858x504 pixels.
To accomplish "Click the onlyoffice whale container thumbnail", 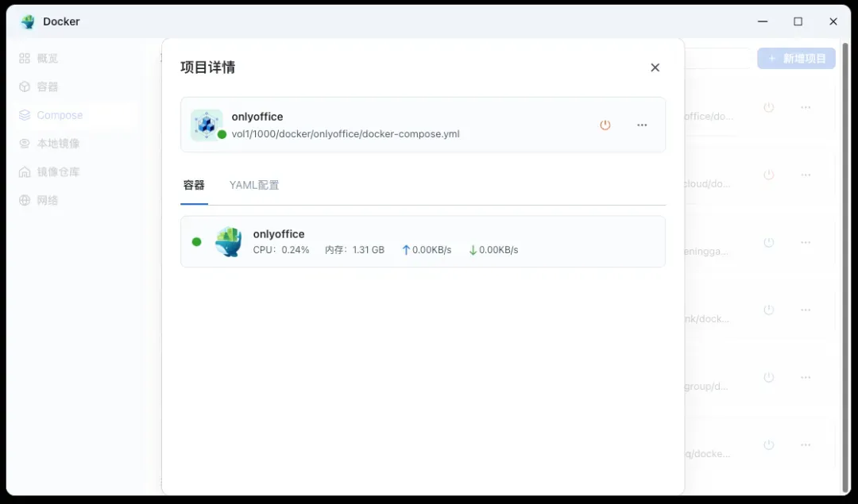I will coord(229,242).
